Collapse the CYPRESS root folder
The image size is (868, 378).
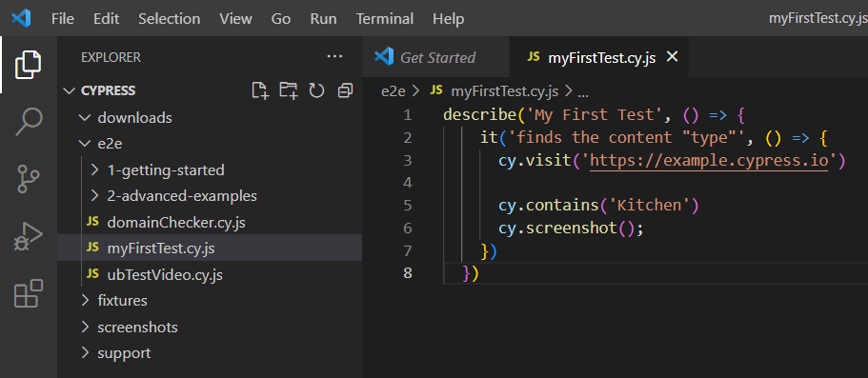tap(210, 90)
